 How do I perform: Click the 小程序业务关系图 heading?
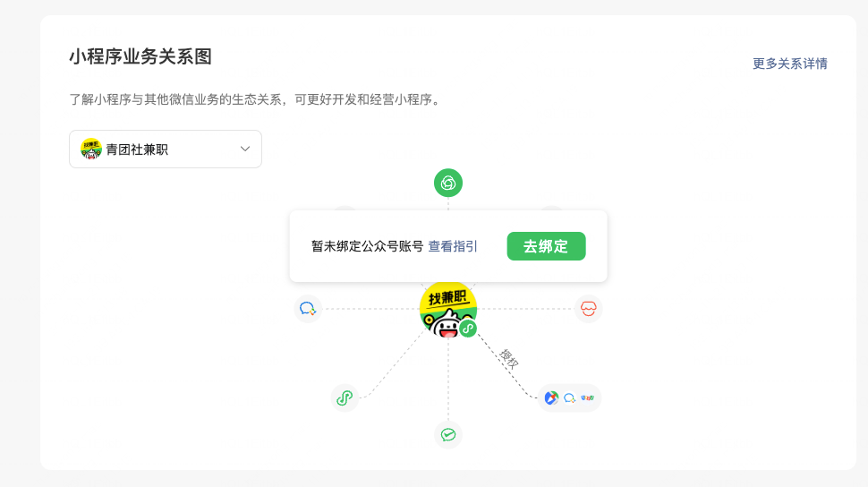click(140, 56)
